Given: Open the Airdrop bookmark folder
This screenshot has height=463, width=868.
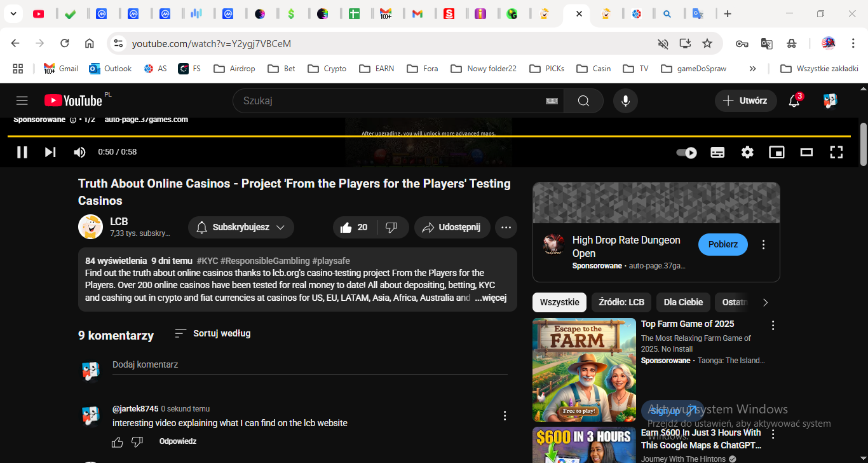Looking at the screenshot, I should pyautogui.click(x=234, y=69).
